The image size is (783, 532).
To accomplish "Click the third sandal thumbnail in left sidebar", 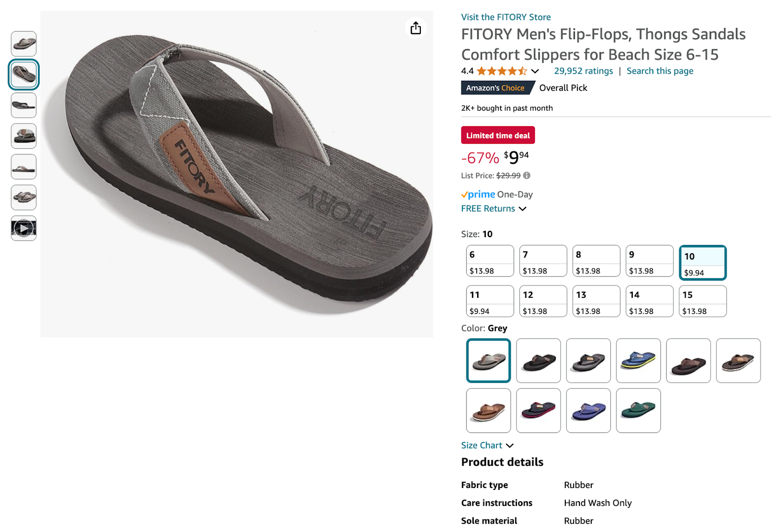I will pyautogui.click(x=23, y=105).
